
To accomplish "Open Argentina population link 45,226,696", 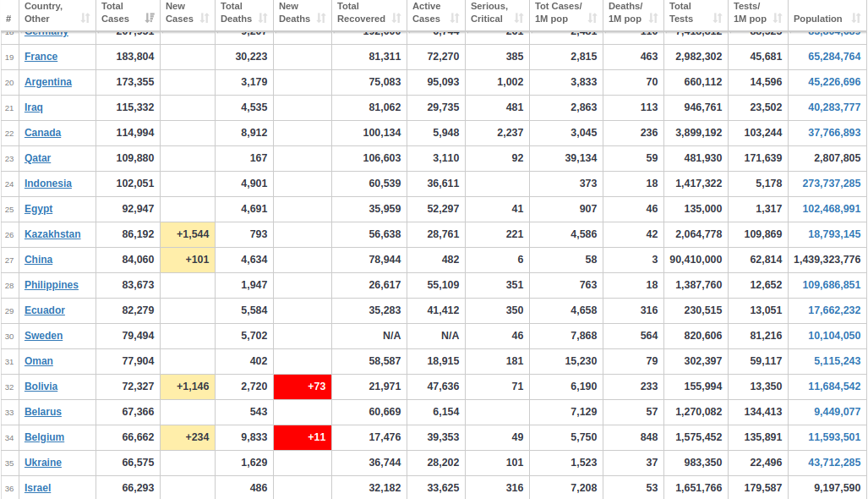I will 834,82.
